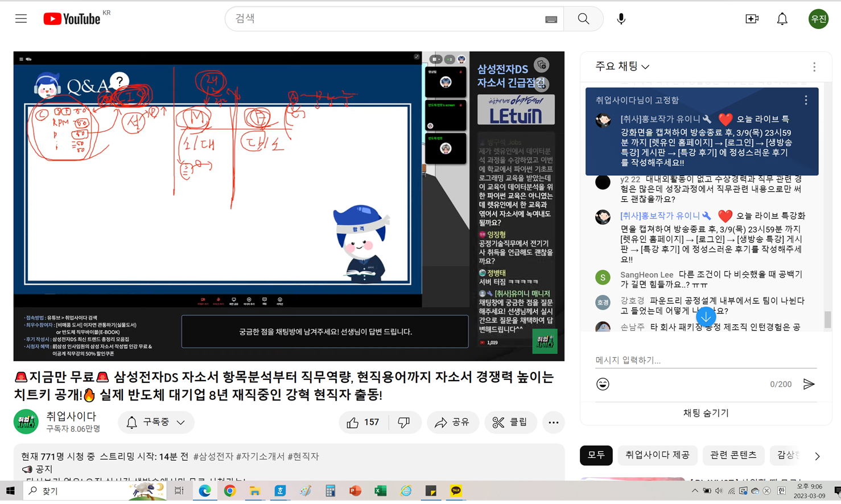Expand the 주요 채팅 dropdown
Screen dimensions: 841x504
point(622,67)
